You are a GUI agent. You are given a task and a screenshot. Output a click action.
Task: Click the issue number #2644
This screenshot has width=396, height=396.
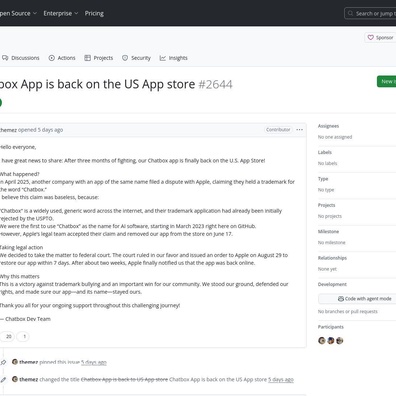point(215,85)
